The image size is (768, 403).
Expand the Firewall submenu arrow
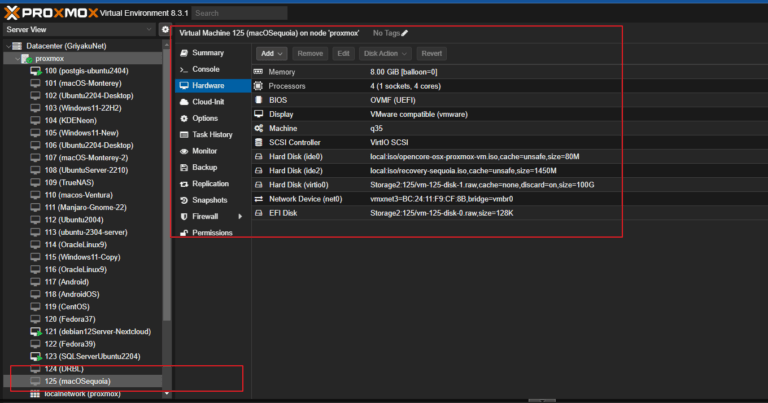[240, 216]
